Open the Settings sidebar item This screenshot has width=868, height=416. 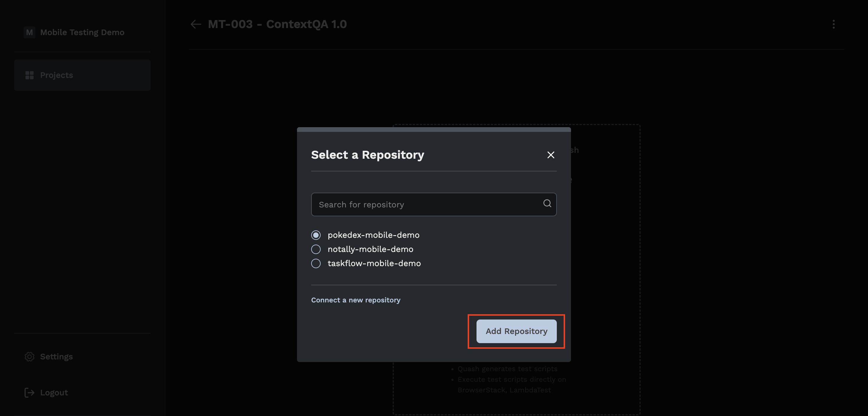tap(56, 356)
